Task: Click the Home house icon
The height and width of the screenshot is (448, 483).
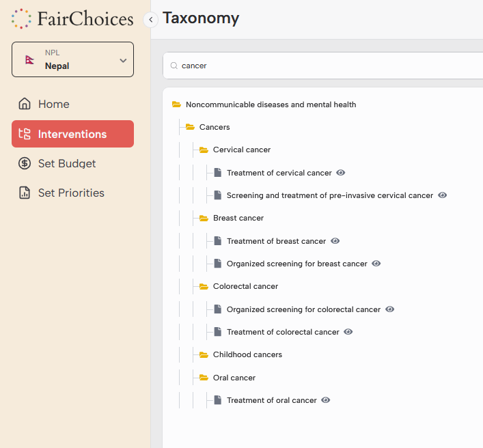Action: (25, 104)
